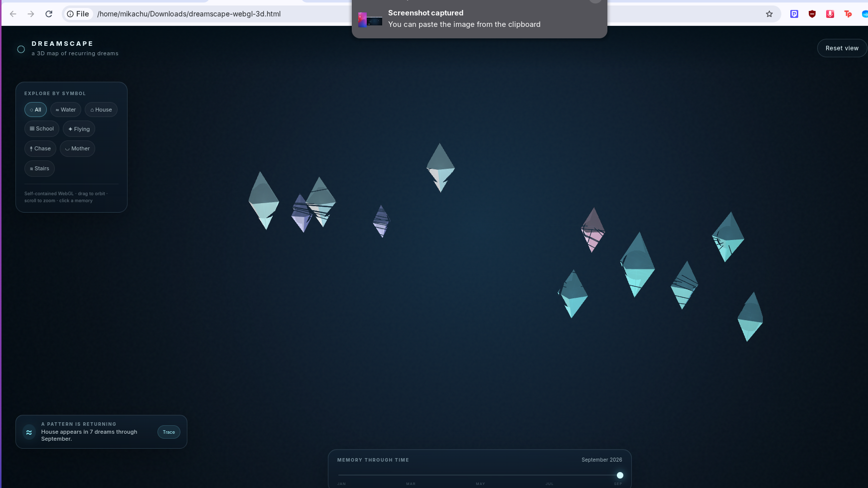Image resolution: width=868 pixels, height=488 pixels.
Task: Click the memory timeline slider handle
Action: pos(620,475)
